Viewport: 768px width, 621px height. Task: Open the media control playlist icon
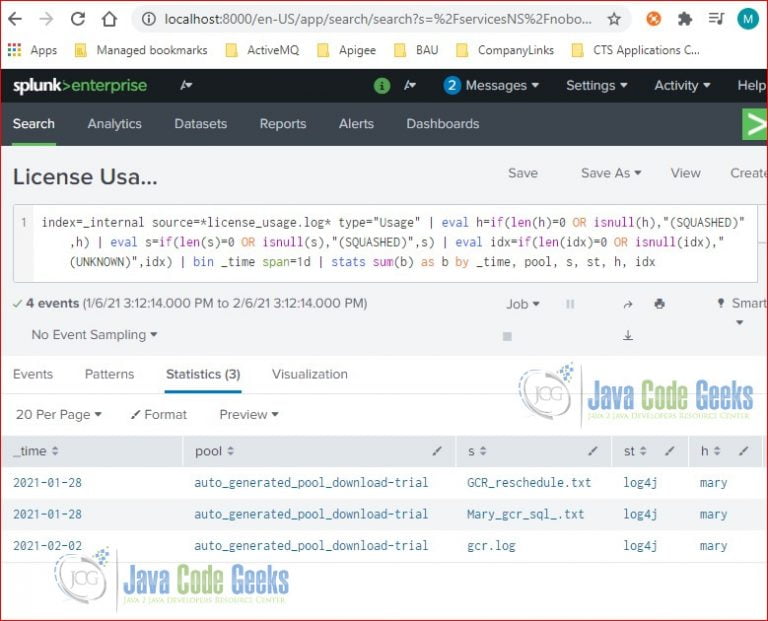tap(716, 19)
